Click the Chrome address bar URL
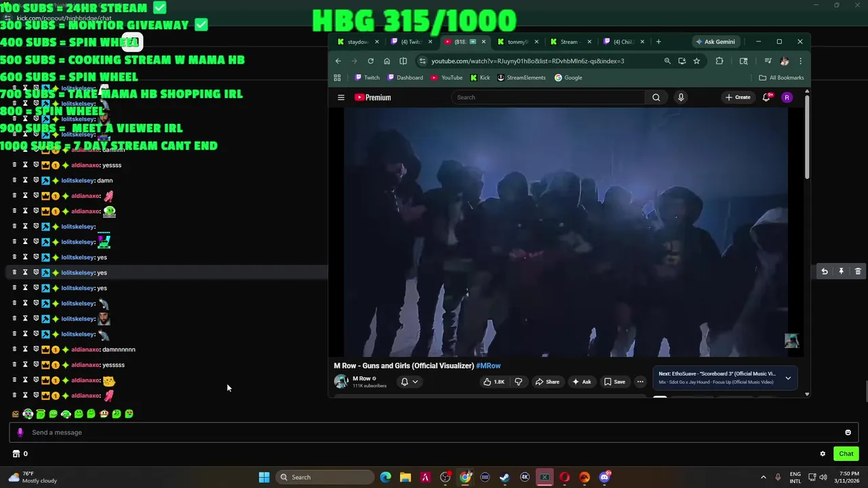This screenshot has width=868, height=488. [528, 61]
